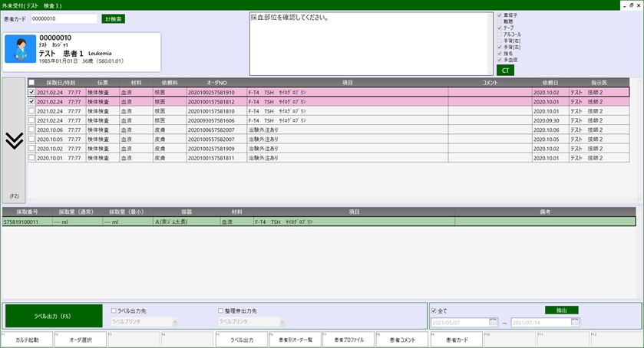
Task: Toggle the select-all checkbox in table header
Action: [x=31, y=82]
